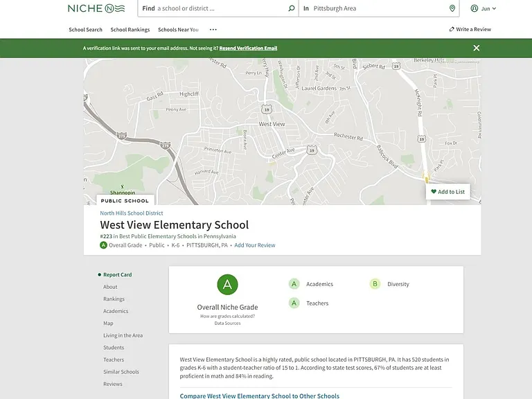Viewport: 532px width, 399px height.
Task: Click the Academics A grade badge
Action: [294, 284]
